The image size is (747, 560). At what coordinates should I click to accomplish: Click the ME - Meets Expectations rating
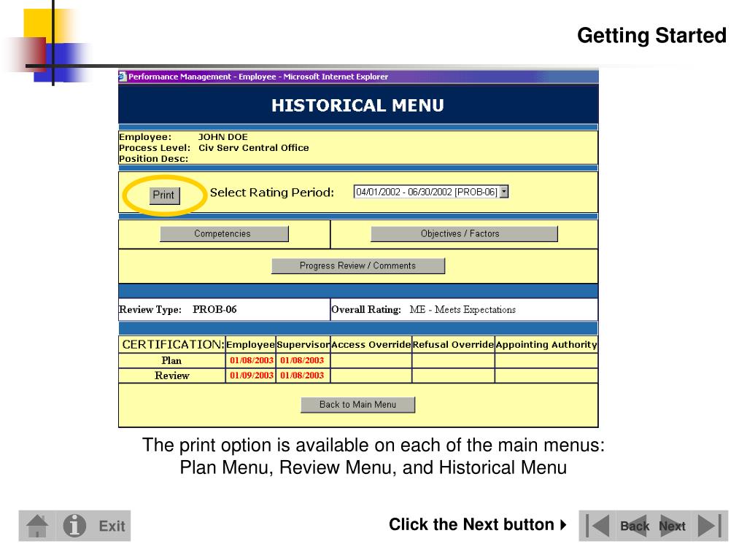pyautogui.click(x=462, y=309)
